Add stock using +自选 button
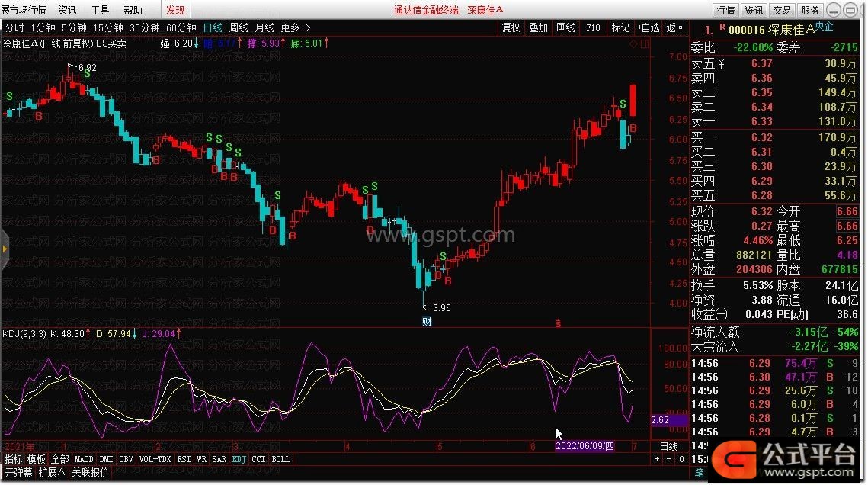This screenshot has height=485, width=868. point(649,27)
